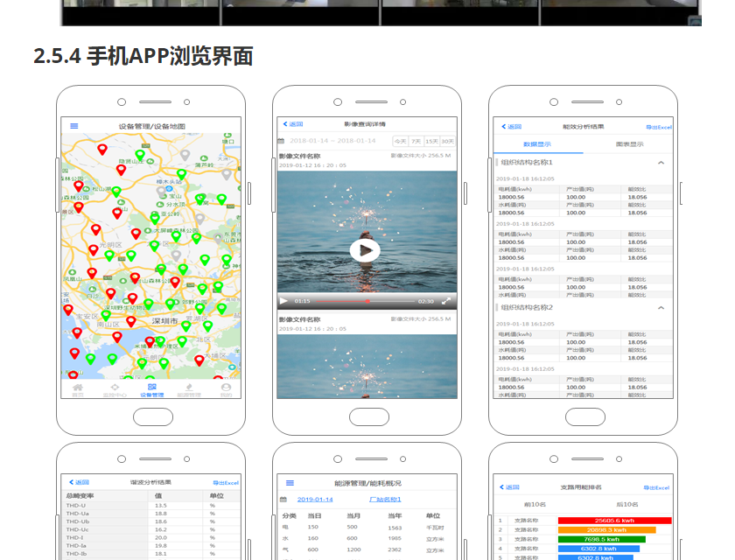The image size is (735, 560).
Task: Click the THD-Ub row value 18.6
Action: tap(161, 521)
